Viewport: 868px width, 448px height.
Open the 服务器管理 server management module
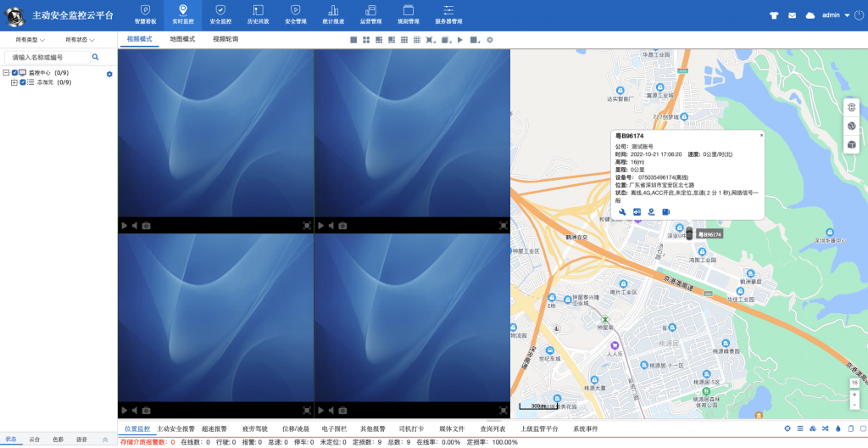(448, 15)
